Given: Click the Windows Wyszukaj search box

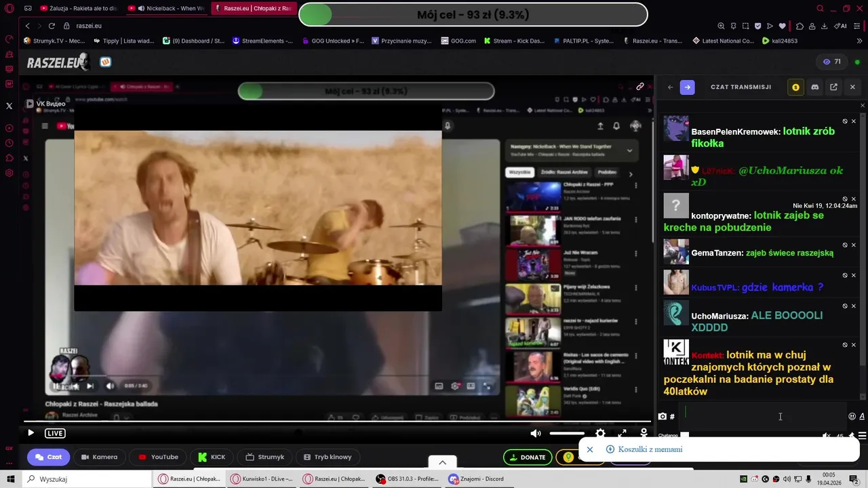Looking at the screenshot, I should click(88, 479).
